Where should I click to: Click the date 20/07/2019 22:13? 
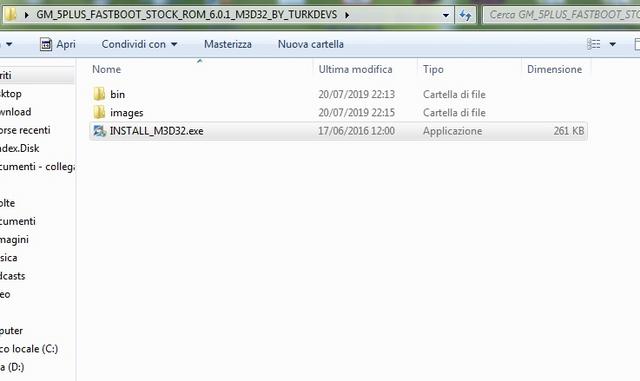click(356, 94)
